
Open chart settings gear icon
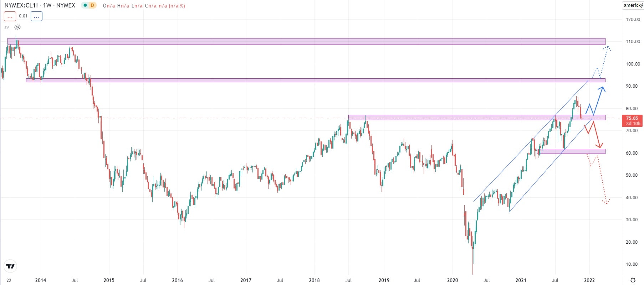[x=633, y=280]
